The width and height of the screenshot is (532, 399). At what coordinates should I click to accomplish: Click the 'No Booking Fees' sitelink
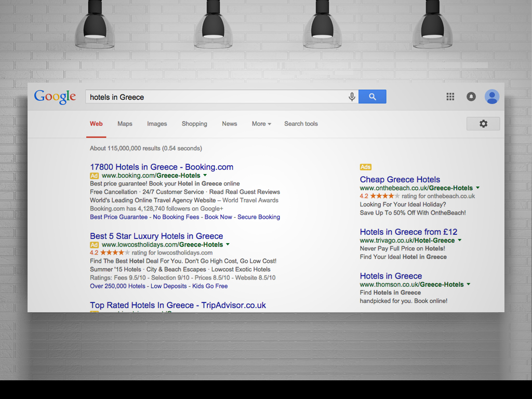click(176, 217)
